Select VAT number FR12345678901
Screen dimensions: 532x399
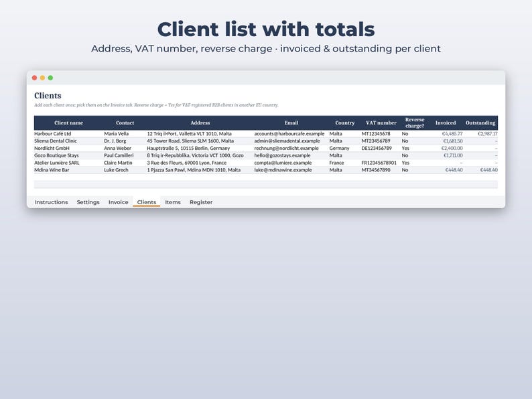tap(379, 163)
